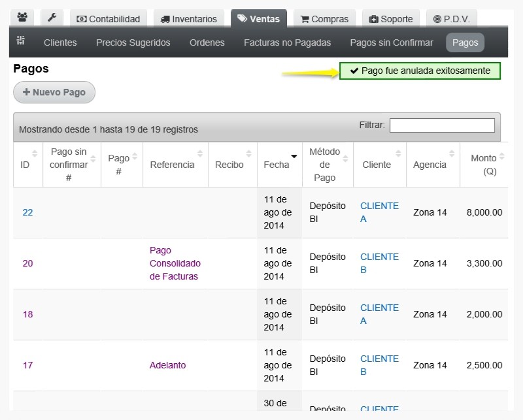Sort by Cliente column arrows

[398, 153]
